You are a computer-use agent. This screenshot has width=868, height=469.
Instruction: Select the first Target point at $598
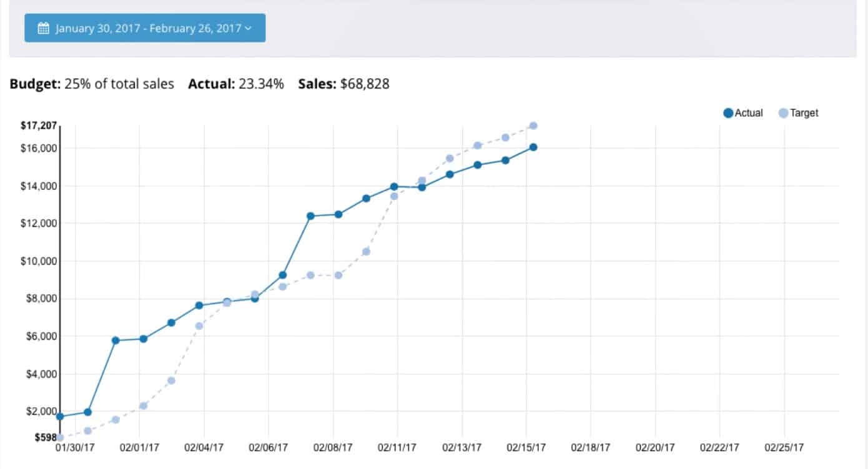point(60,438)
